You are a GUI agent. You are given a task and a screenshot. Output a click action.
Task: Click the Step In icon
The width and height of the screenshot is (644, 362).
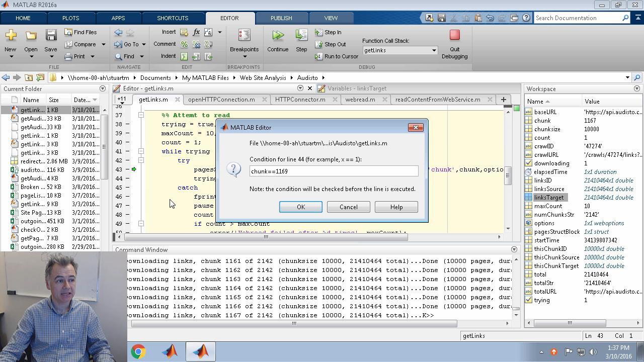point(328,32)
